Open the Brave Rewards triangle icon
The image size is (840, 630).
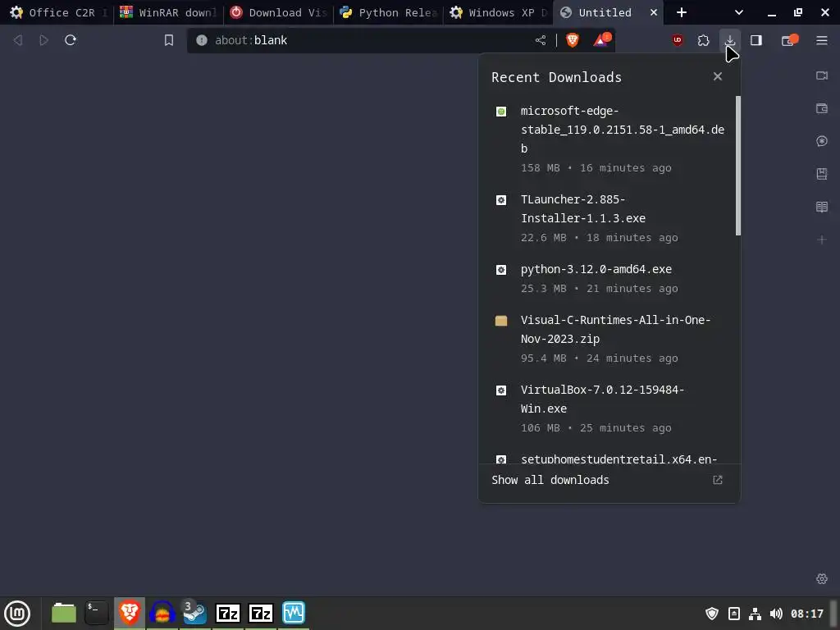coord(601,40)
